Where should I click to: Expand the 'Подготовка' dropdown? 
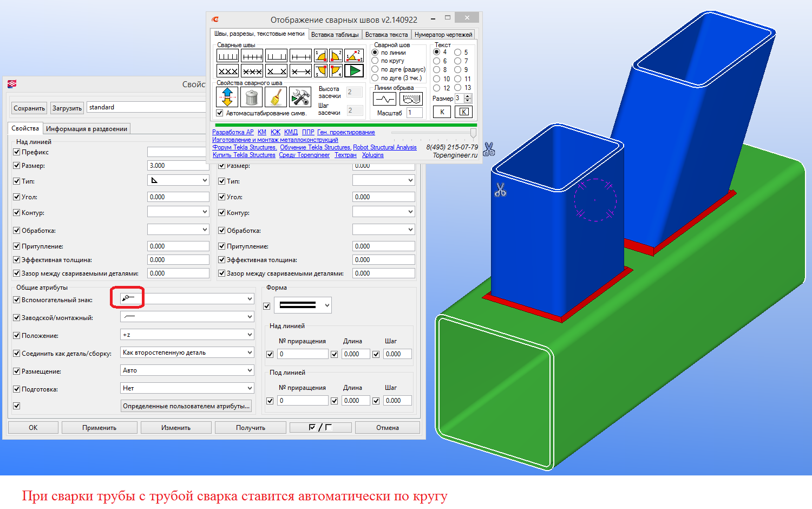(187, 388)
